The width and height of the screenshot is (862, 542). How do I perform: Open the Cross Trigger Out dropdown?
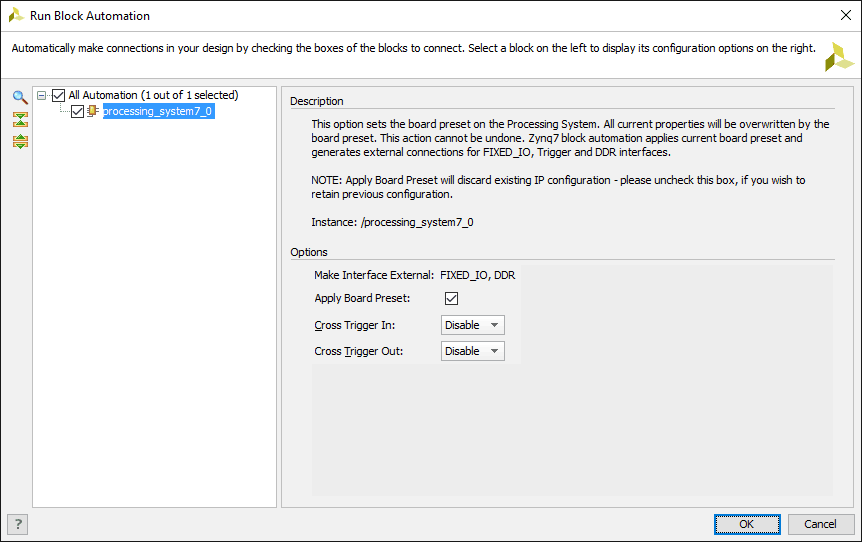point(472,351)
